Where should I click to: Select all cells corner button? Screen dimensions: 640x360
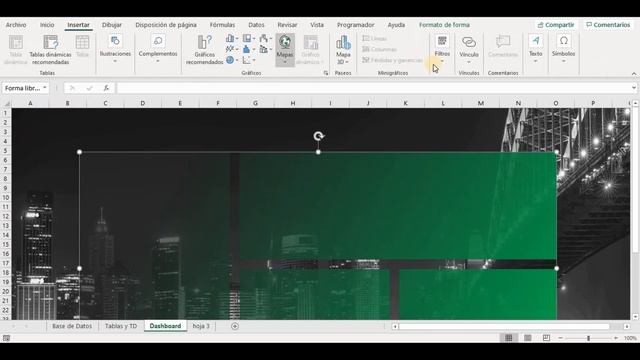(x=6, y=103)
